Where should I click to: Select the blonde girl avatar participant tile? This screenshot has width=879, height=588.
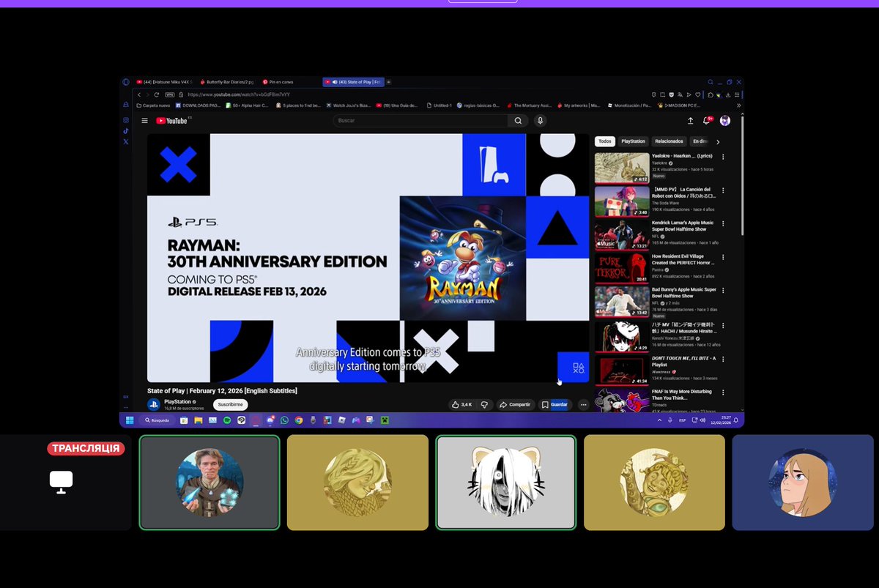tap(803, 482)
